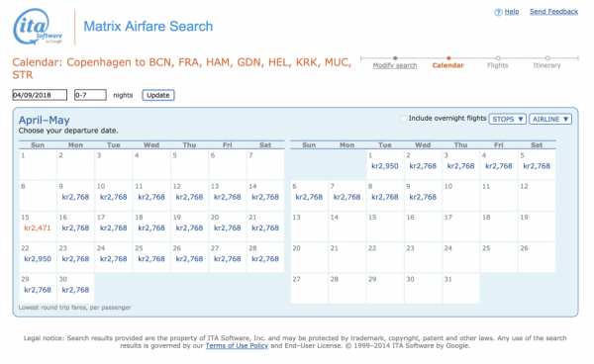
Task: Click the Itinerary step marker
Action: pyautogui.click(x=547, y=58)
